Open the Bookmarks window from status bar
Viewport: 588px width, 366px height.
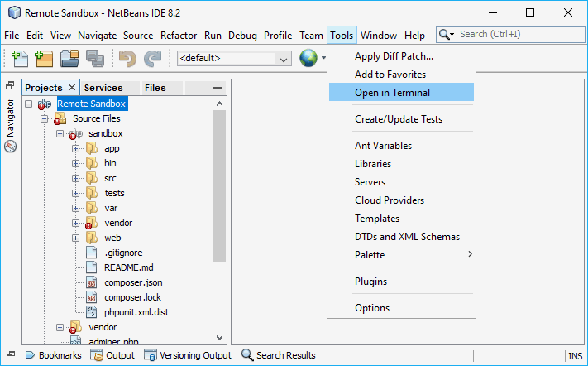pyautogui.click(x=53, y=355)
